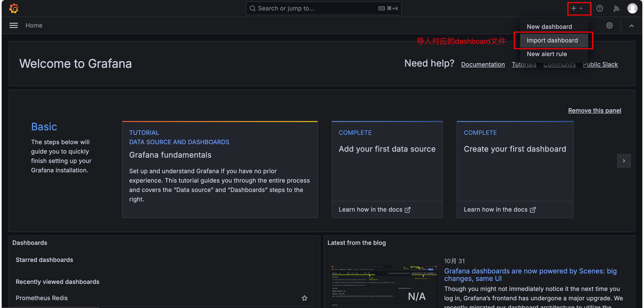
Task: Open external docs icon under Create dashboard
Action: 533,210
